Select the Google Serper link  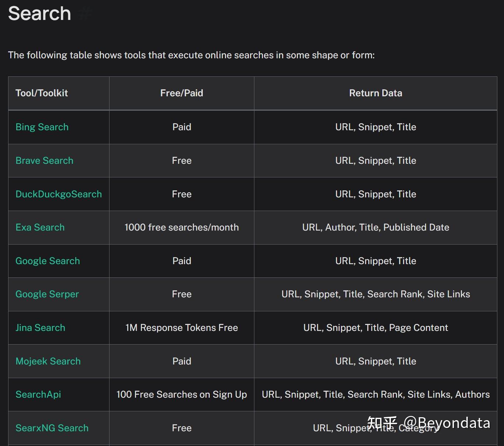[47, 294]
